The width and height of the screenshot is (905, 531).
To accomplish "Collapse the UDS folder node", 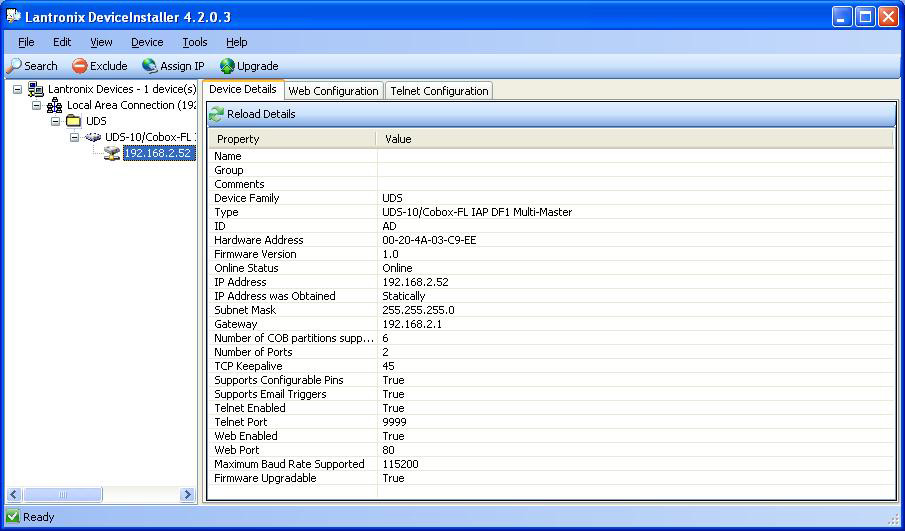I will [55, 121].
